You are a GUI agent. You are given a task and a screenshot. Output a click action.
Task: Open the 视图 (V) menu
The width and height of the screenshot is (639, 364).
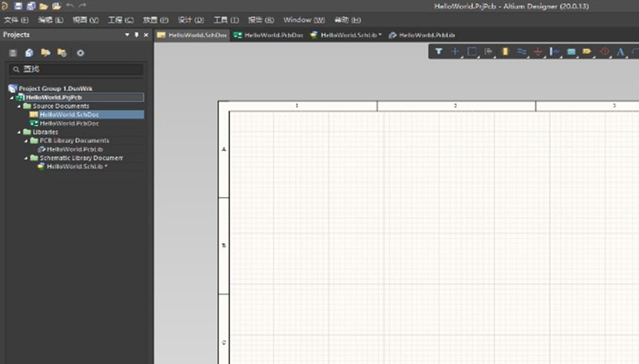point(86,20)
